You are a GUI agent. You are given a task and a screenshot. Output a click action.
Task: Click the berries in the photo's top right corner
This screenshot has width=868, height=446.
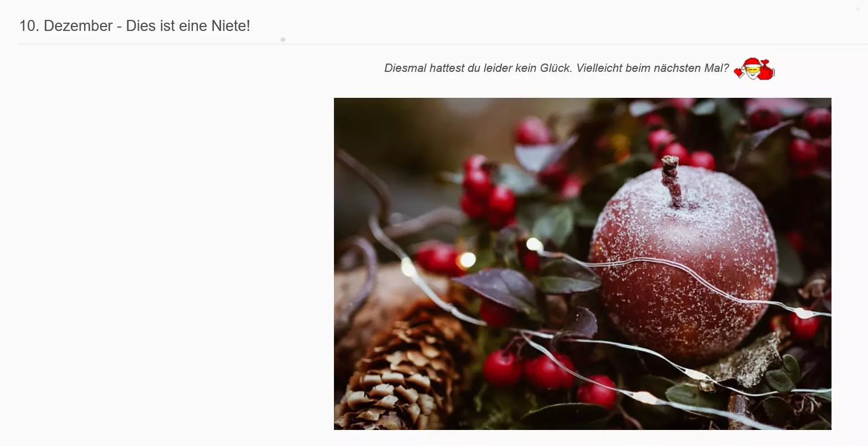[x=810, y=133]
